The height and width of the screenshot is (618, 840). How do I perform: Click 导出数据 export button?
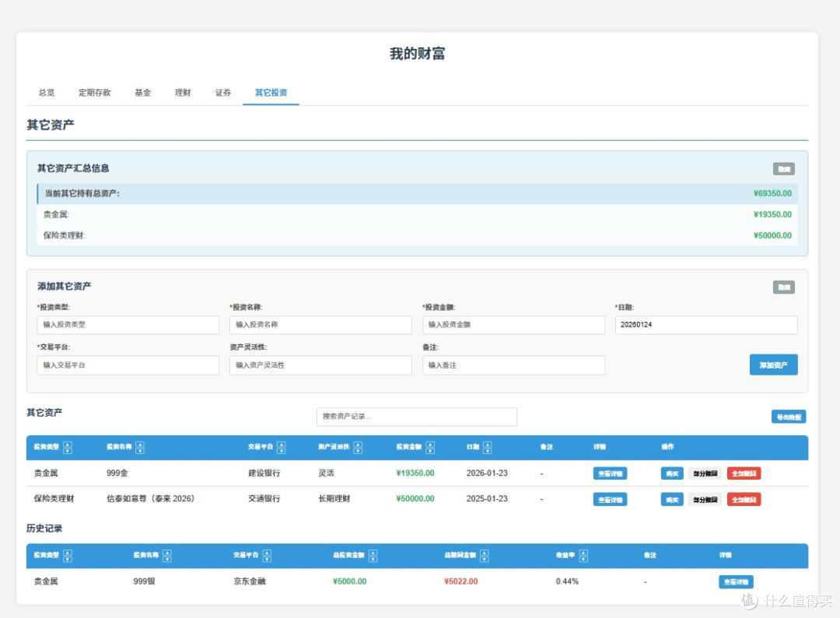pos(789,417)
